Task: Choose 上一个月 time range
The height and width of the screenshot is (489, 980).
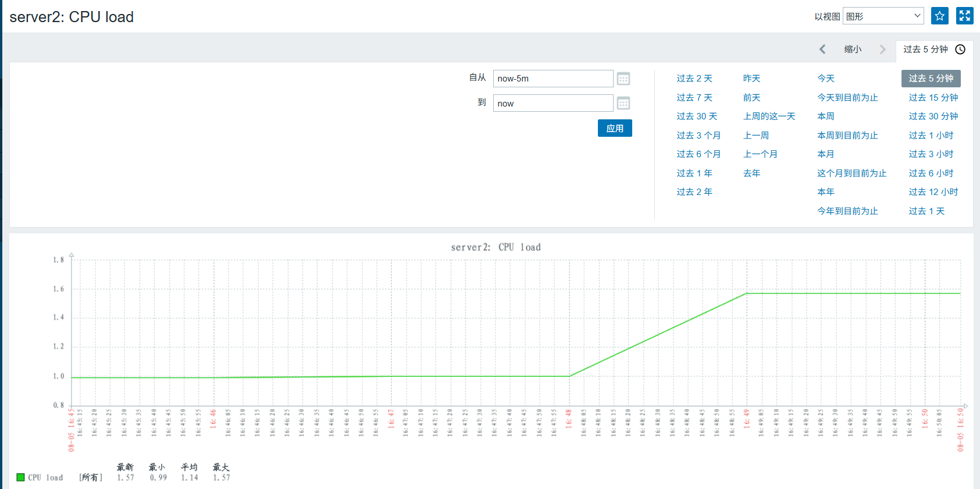Action: click(761, 154)
